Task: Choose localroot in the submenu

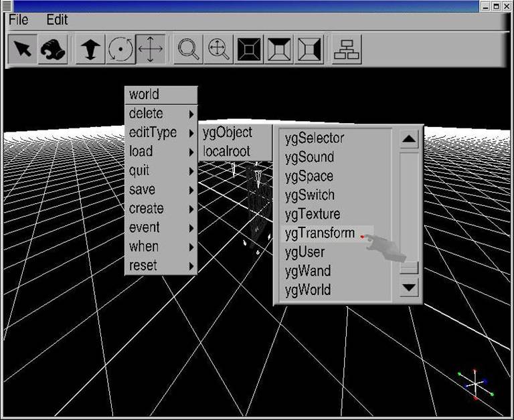Action: pos(236,151)
